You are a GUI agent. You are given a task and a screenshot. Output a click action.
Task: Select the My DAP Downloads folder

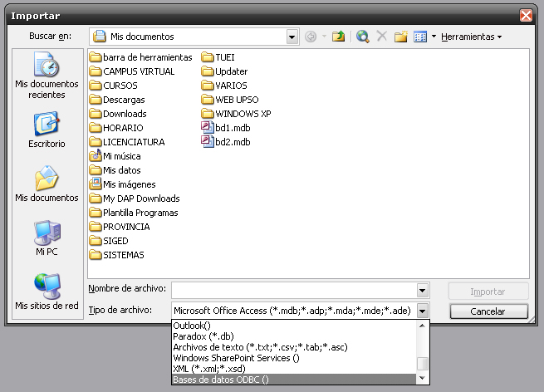tap(135, 198)
